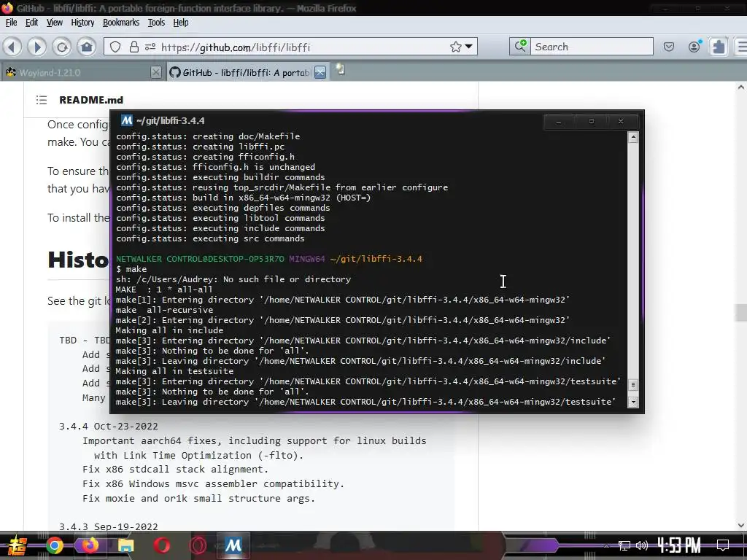The height and width of the screenshot is (560, 747).
Task: Click the '$ make' command line
Action: pyautogui.click(x=131, y=269)
